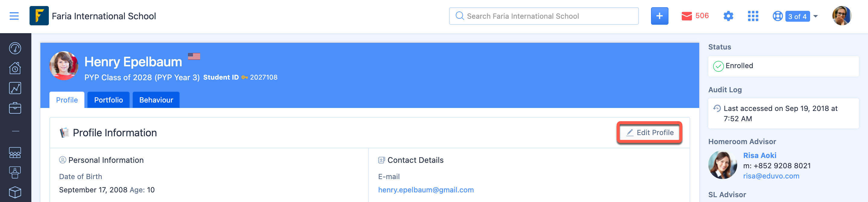The height and width of the screenshot is (202, 868).
Task: Open the classroom group sidebar icon
Action: coord(15,153)
